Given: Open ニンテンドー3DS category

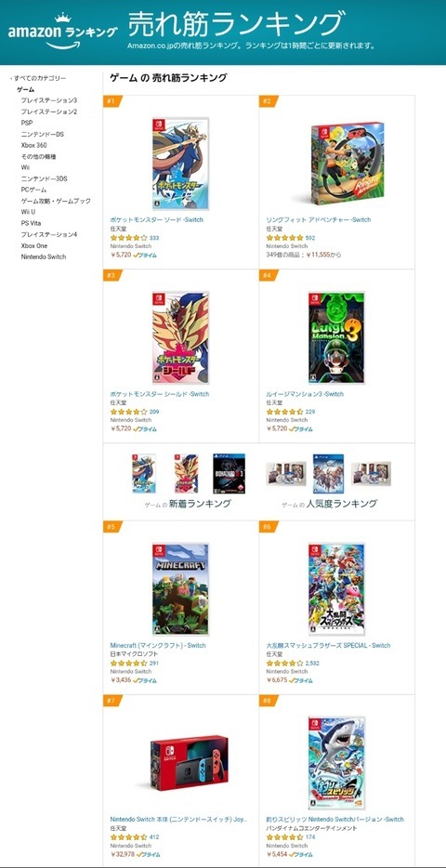Looking at the screenshot, I should click(44, 178).
